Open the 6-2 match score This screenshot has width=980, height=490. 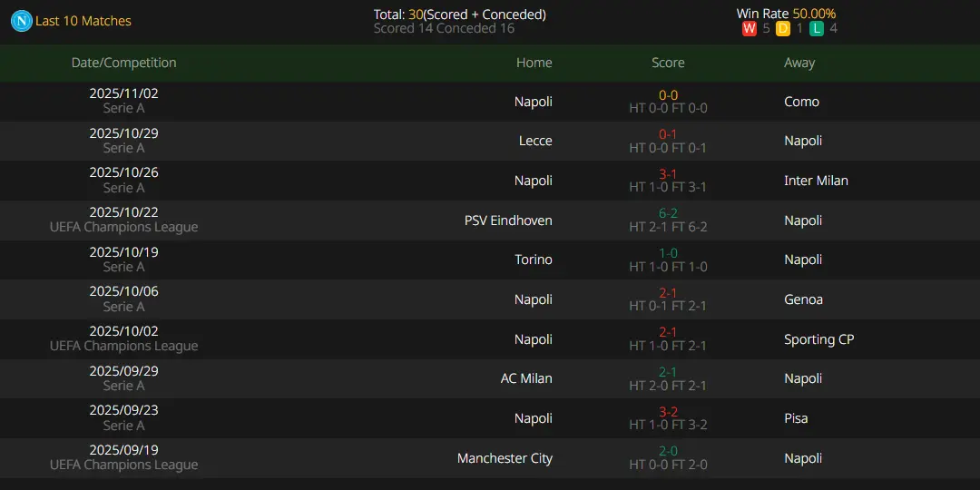click(x=668, y=213)
